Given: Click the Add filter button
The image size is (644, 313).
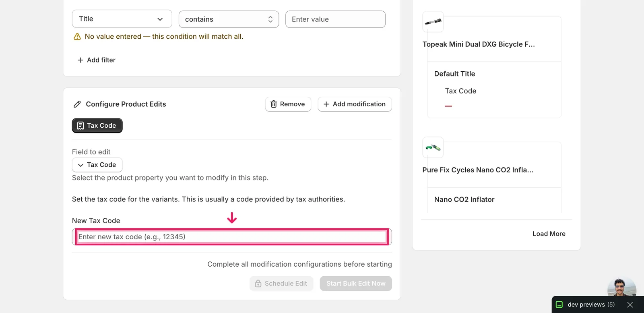Looking at the screenshot, I should click(97, 60).
